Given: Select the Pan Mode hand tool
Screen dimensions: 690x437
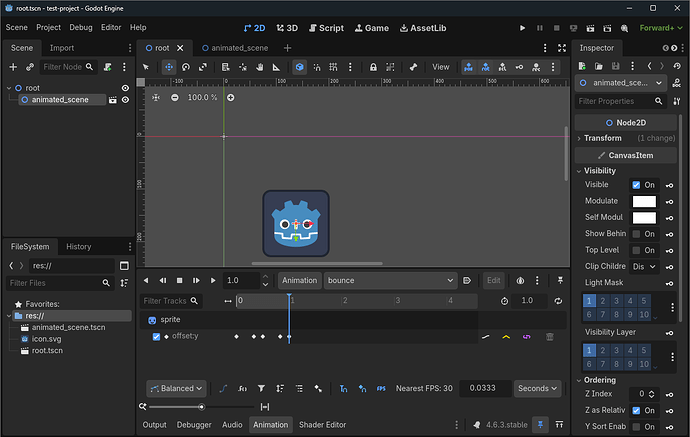Looking at the screenshot, I should point(260,67).
